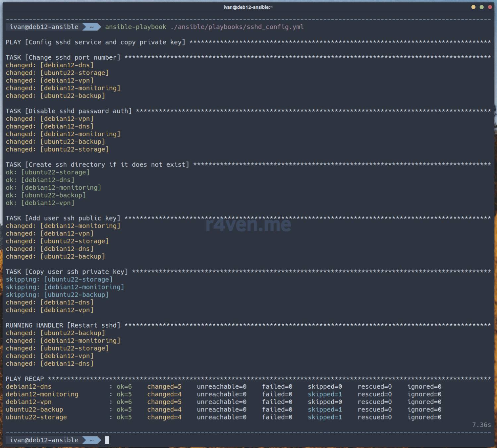This screenshot has height=448, width=497.
Task: Click the green maximize window button
Action: (481, 7)
